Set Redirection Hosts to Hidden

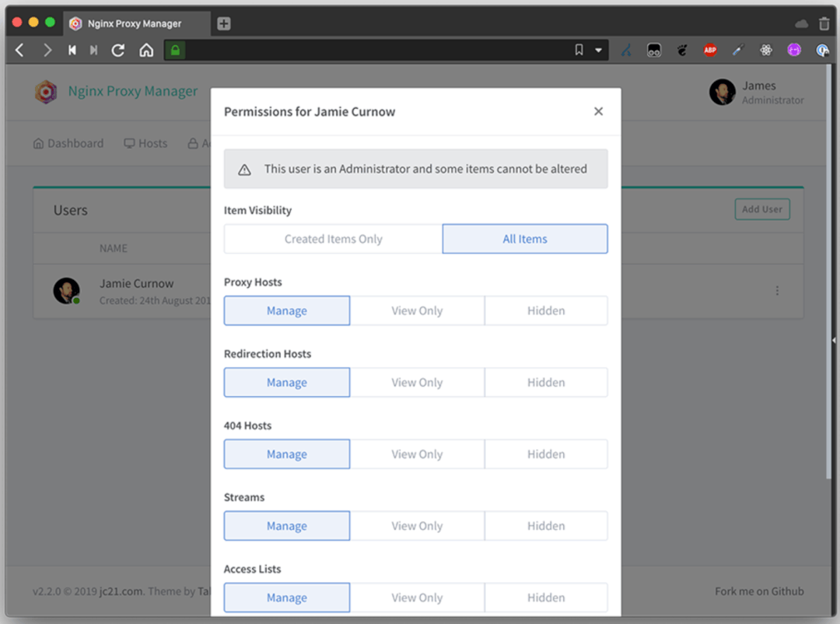(546, 382)
